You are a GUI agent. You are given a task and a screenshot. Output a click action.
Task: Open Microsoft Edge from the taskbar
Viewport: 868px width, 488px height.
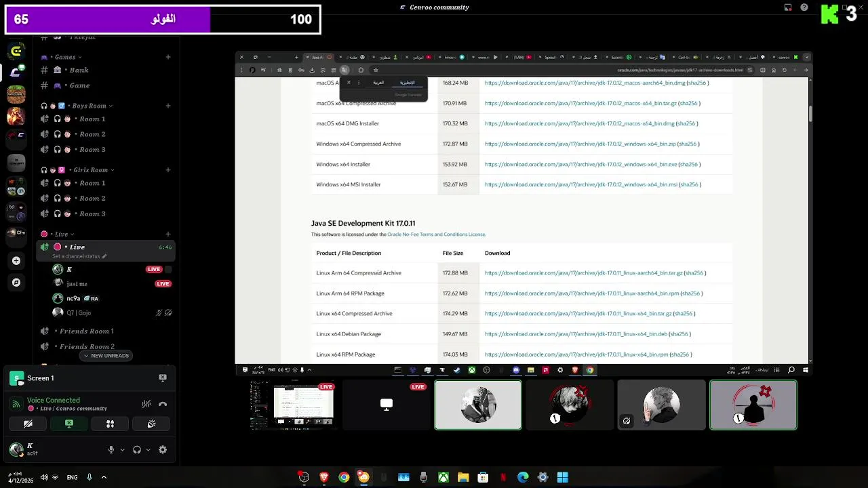coord(523,477)
